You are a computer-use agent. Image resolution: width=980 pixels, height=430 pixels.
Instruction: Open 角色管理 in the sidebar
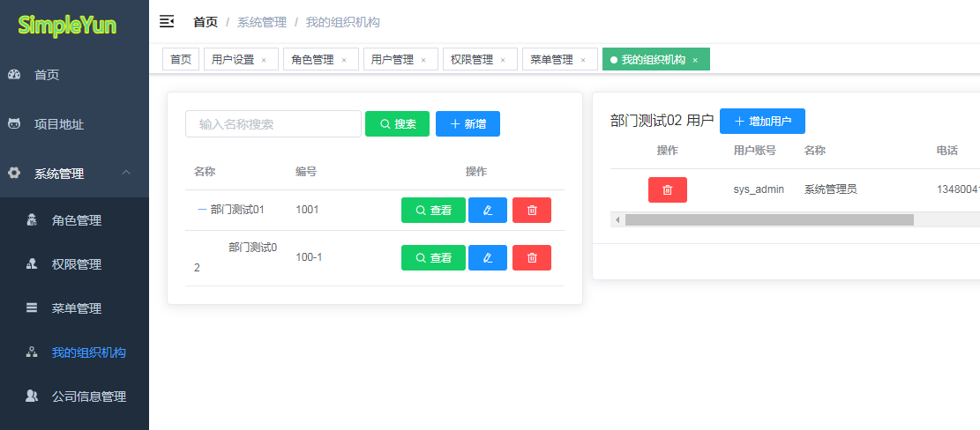[x=74, y=220]
